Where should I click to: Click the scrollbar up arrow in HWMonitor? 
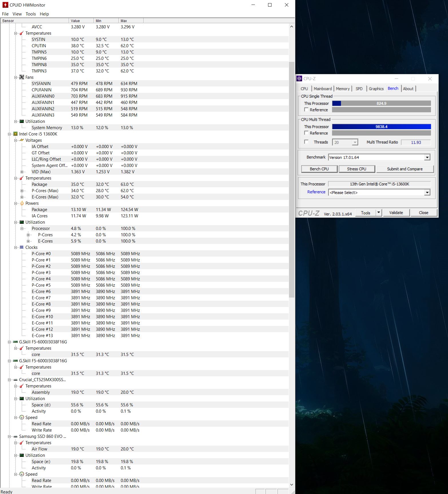292,27
